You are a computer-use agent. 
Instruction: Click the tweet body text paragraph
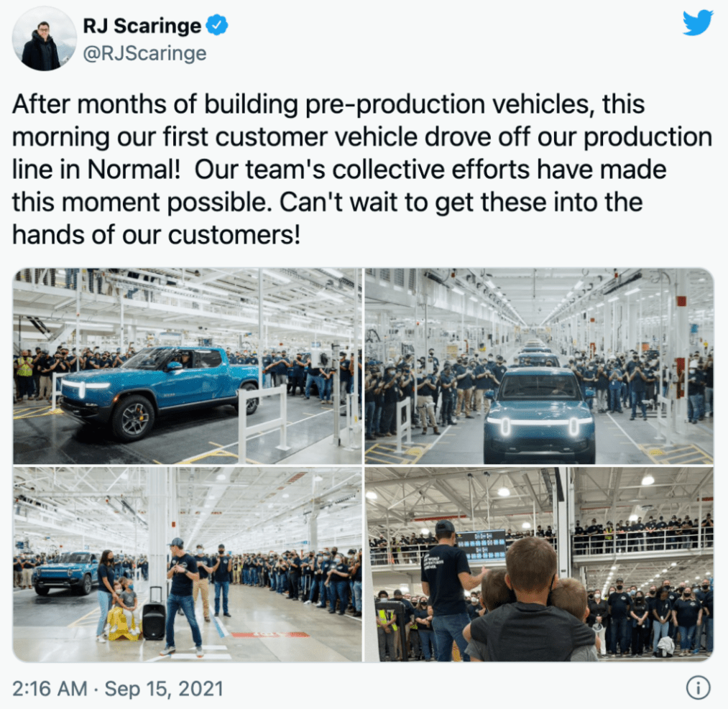coord(362,170)
